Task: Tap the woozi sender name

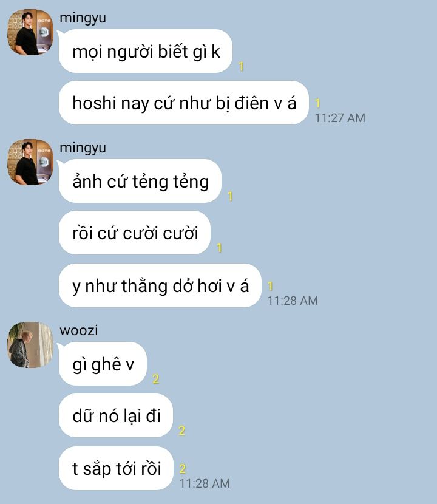Action: [x=79, y=330]
